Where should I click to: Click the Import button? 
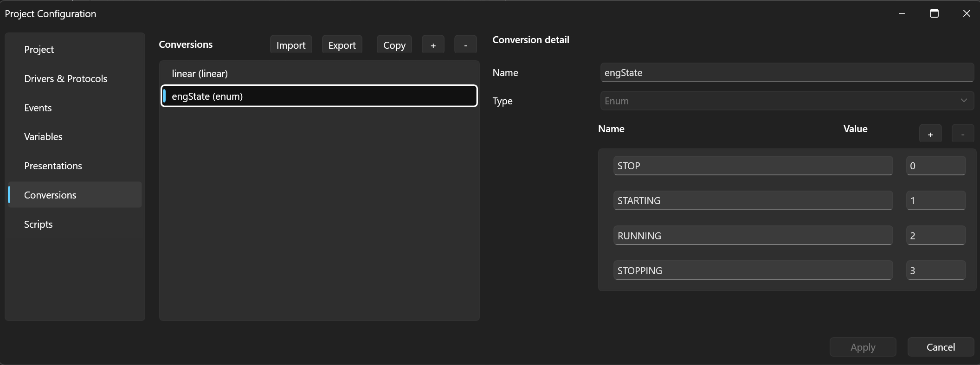click(x=291, y=45)
